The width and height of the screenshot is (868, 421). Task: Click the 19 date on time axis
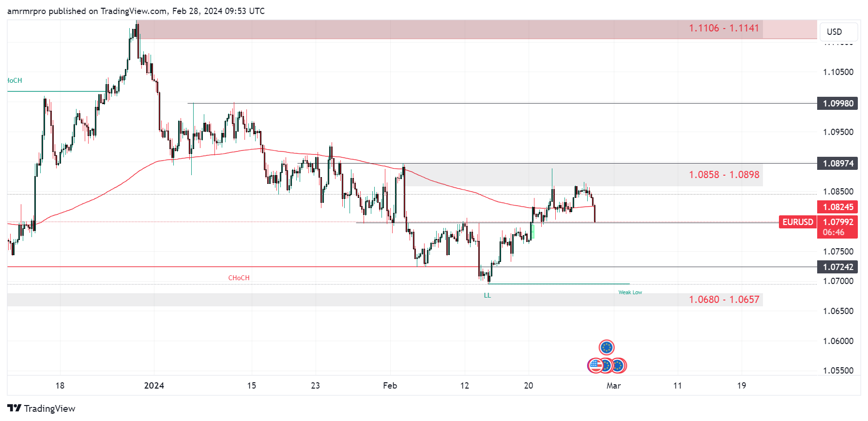click(742, 386)
